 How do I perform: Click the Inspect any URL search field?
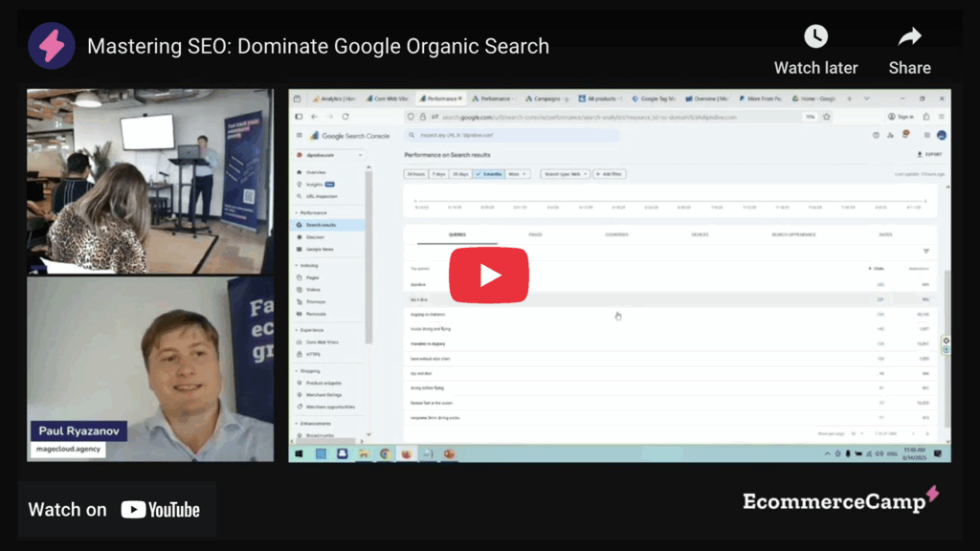point(511,135)
